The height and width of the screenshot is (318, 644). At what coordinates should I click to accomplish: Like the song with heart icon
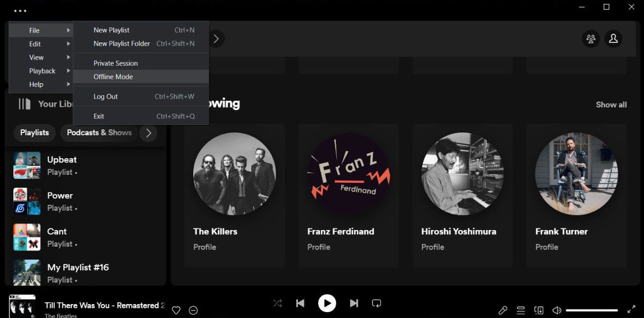176,310
